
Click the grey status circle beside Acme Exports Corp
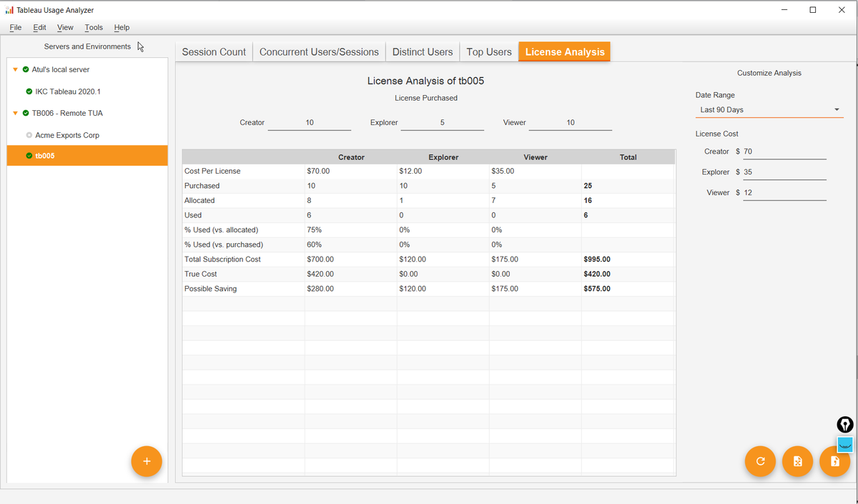[x=29, y=135]
